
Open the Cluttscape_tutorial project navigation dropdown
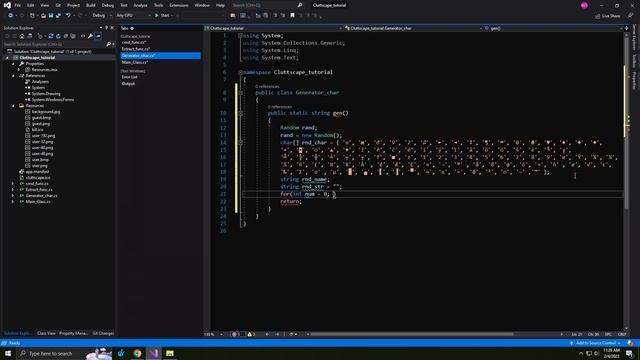click(273, 28)
